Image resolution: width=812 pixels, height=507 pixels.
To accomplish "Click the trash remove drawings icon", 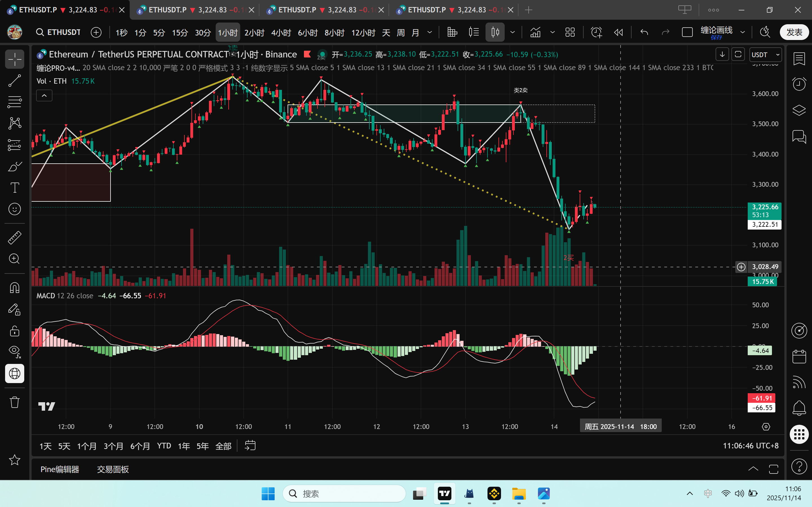I will (x=14, y=402).
